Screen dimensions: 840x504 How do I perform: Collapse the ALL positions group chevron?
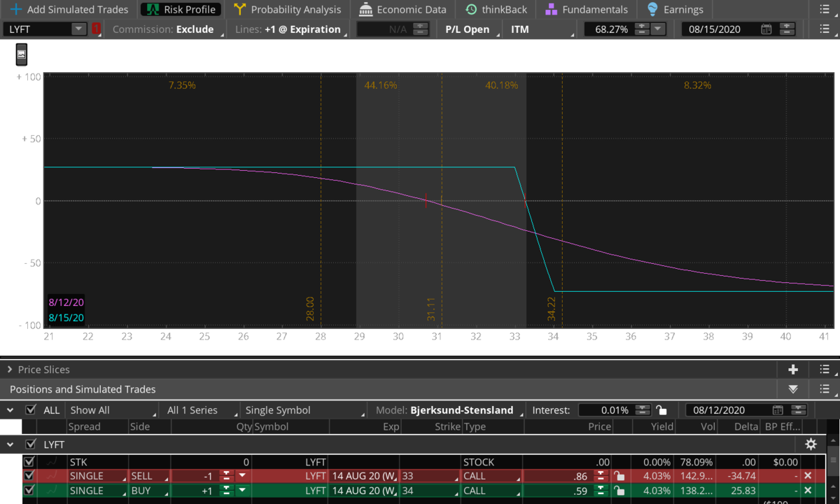tap(10, 410)
